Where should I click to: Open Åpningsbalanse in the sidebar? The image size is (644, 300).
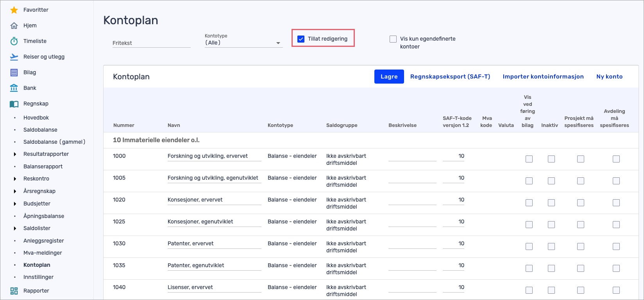point(44,216)
